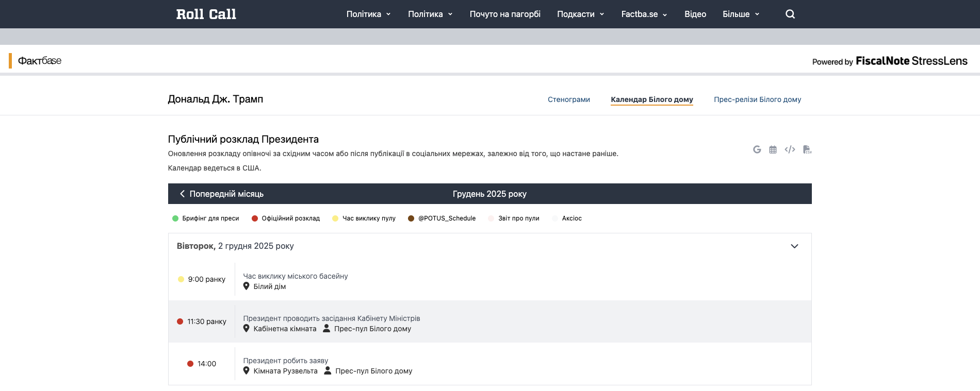Click the brown @POTUS_Schedule color dot

coord(411,218)
